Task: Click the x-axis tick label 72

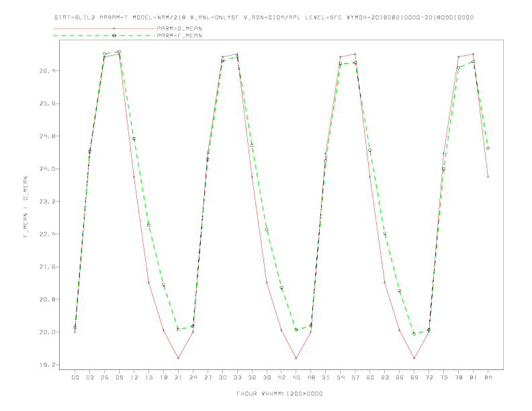Action: click(429, 377)
